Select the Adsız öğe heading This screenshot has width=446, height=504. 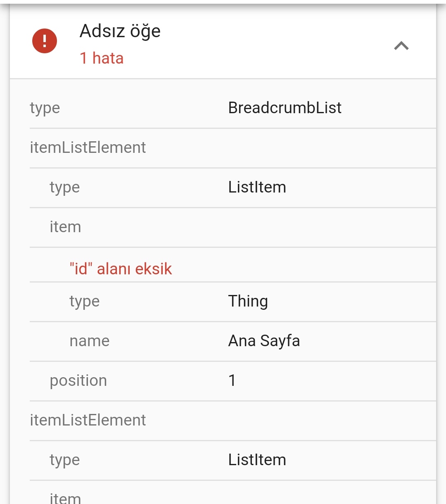coord(120,31)
